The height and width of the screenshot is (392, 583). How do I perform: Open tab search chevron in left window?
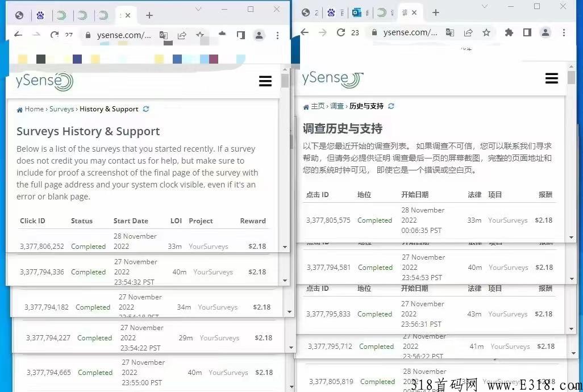point(198,9)
